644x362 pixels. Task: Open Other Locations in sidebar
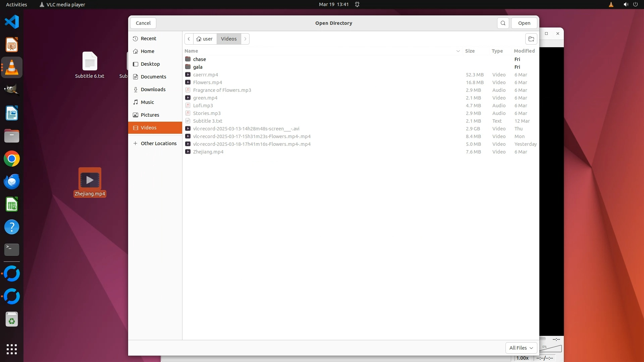pyautogui.click(x=158, y=143)
